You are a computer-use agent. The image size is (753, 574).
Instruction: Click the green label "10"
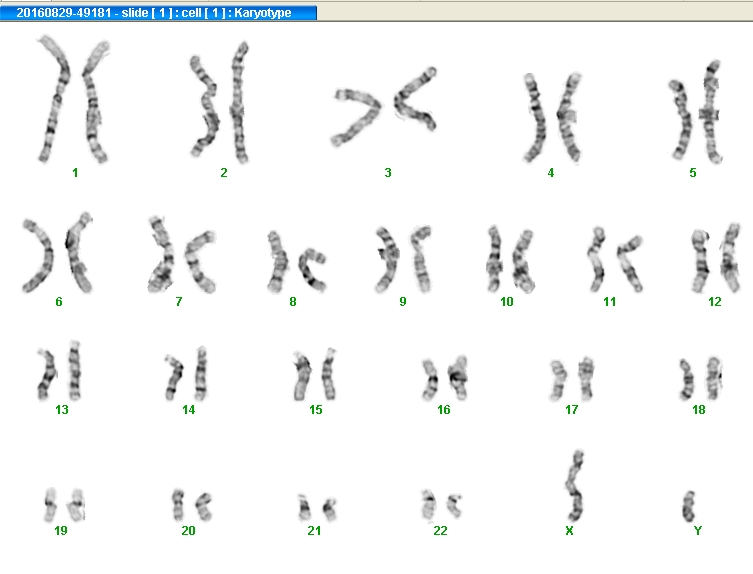point(507,302)
